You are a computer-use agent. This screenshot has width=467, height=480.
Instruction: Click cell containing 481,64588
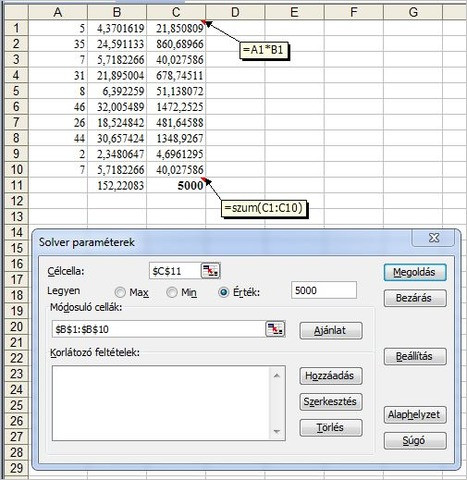coord(176,122)
